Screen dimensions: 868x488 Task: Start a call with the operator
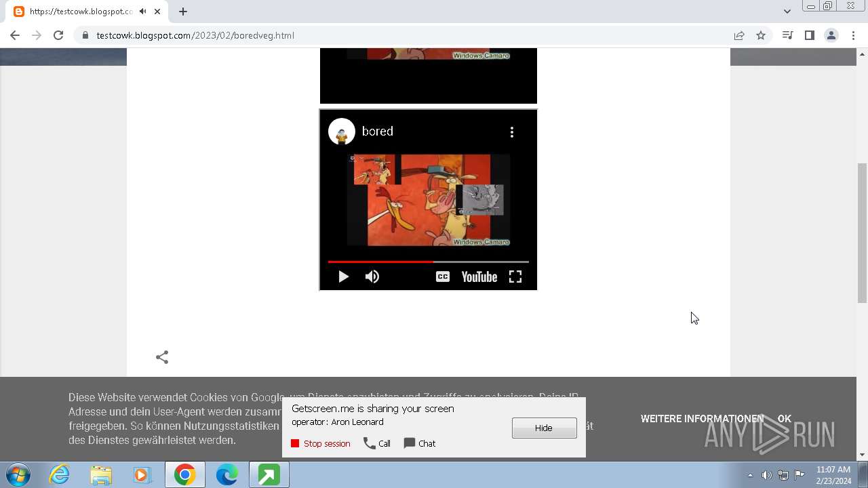[377, 443]
